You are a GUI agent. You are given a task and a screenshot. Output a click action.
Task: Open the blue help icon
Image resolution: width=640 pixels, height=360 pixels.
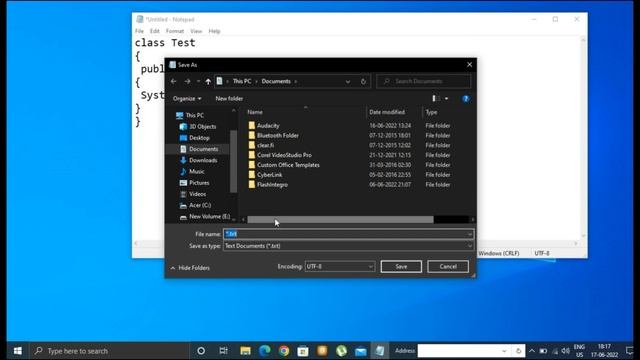pyautogui.click(x=466, y=98)
